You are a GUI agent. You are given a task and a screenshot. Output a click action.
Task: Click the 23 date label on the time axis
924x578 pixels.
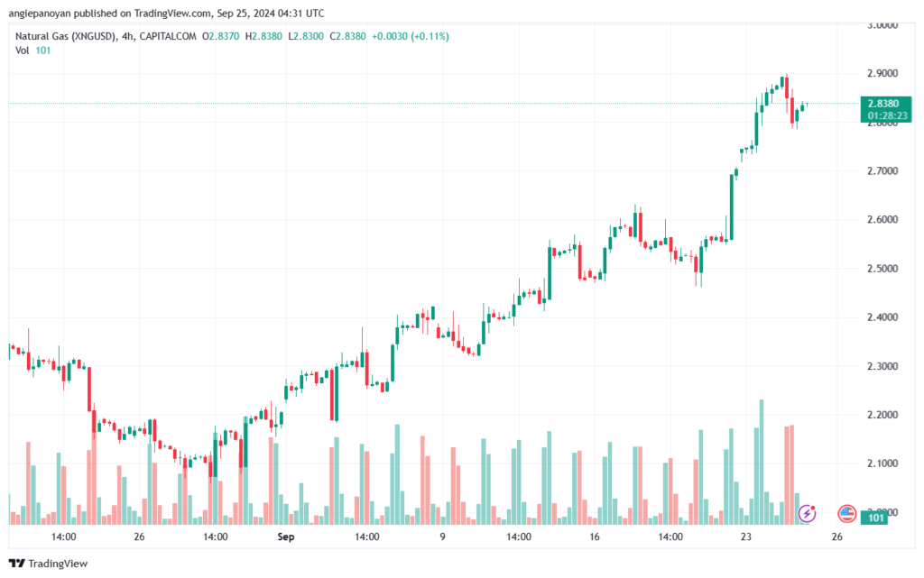[x=746, y=537]
